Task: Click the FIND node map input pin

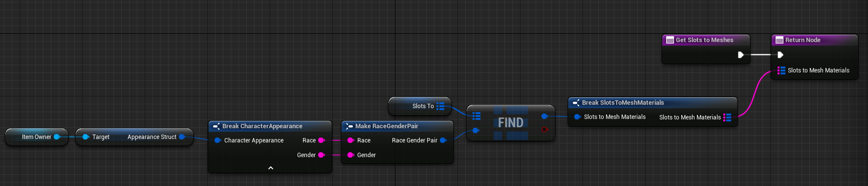Action: pyautogui.click(x=477, y=116)
